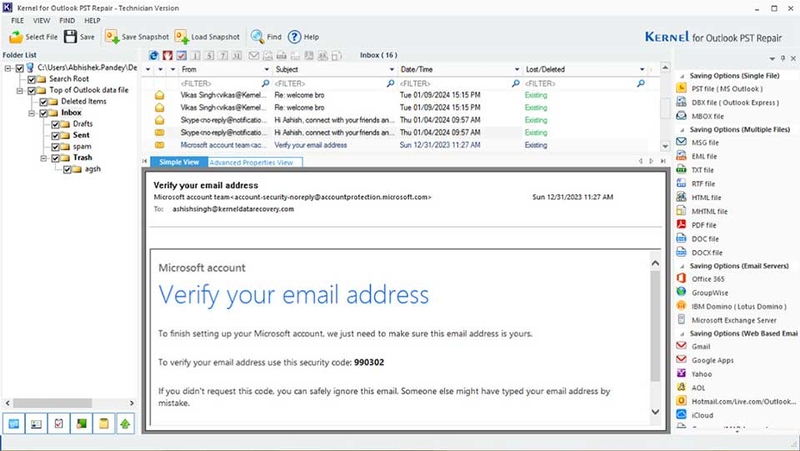The height and width of the screenshot is (451, 800).
Task: Open the Subject column dropdown arrow
Action: coord(391,69)
